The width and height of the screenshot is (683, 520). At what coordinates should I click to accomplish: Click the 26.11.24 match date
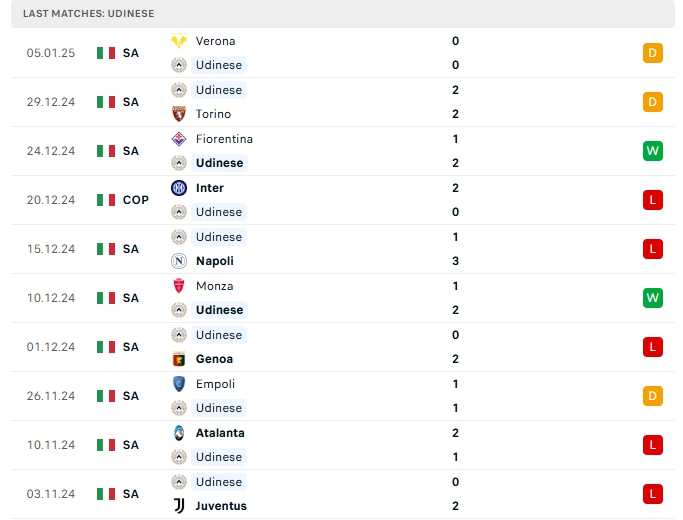(x=51, y=396)
